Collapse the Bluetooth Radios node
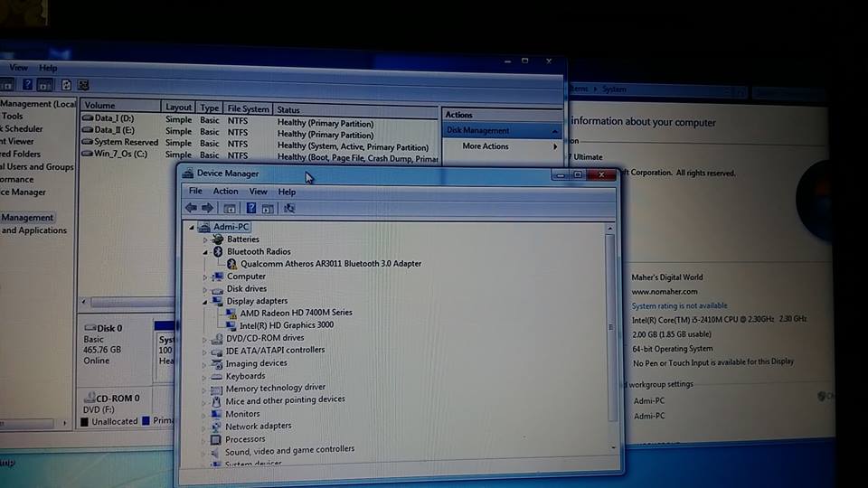Viewport: 868px width, 488px height. (x=205, y=252)
